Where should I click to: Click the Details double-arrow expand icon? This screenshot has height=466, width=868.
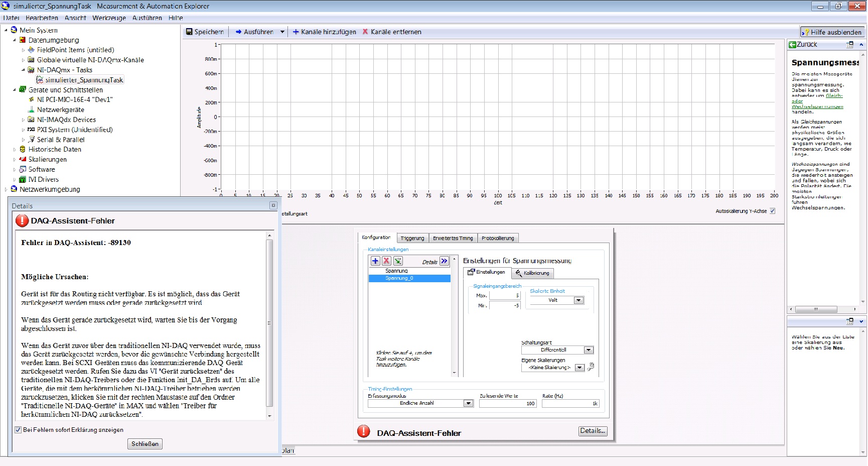tap(444, 261)
